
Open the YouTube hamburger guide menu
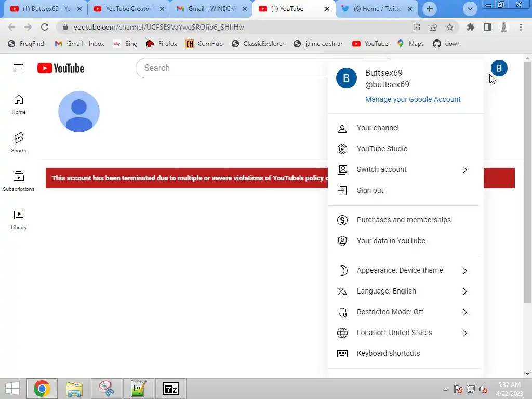tap(19, 68)
